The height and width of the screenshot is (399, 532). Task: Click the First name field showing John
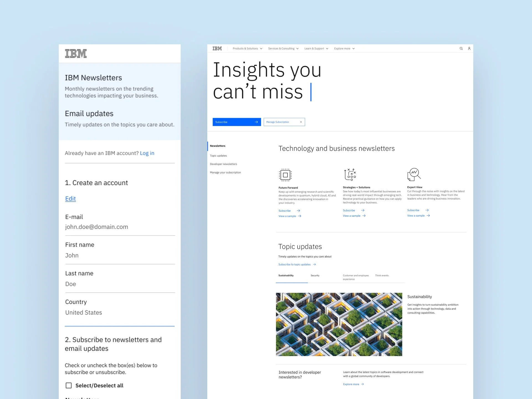tap(120, 255)
